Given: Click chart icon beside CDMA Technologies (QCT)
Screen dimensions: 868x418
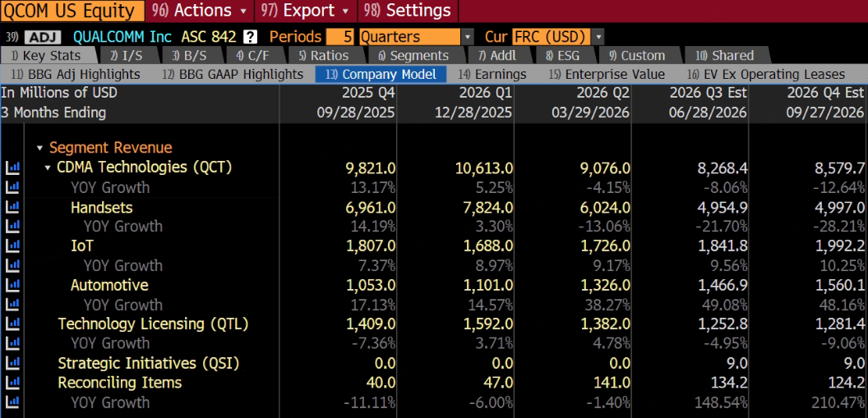Looking at the screenshot, I should coord(12,168).
